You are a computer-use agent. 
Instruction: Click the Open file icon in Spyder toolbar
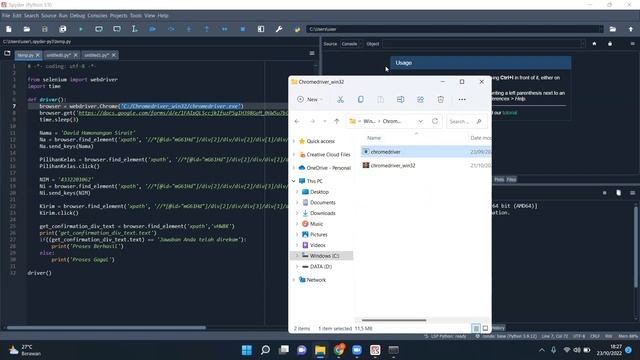tap(27, 29)
